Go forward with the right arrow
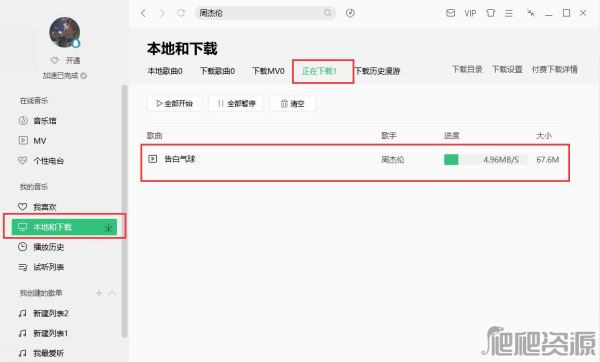600x362 pixels. [x=162, y=13]
